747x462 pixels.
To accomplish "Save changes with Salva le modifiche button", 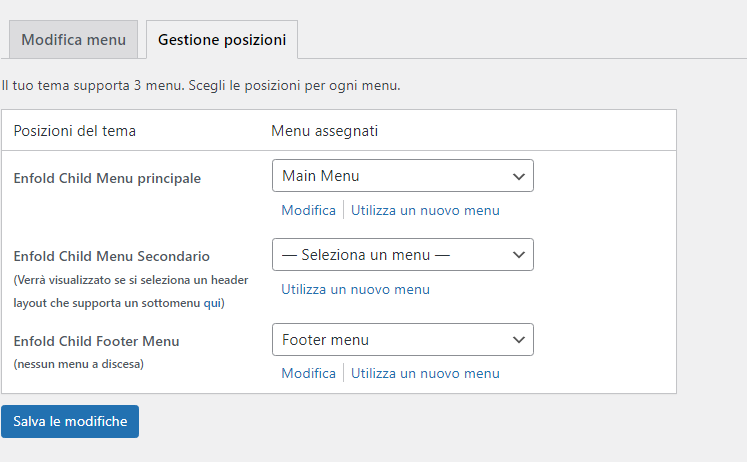I will click(x=70, y=422).
